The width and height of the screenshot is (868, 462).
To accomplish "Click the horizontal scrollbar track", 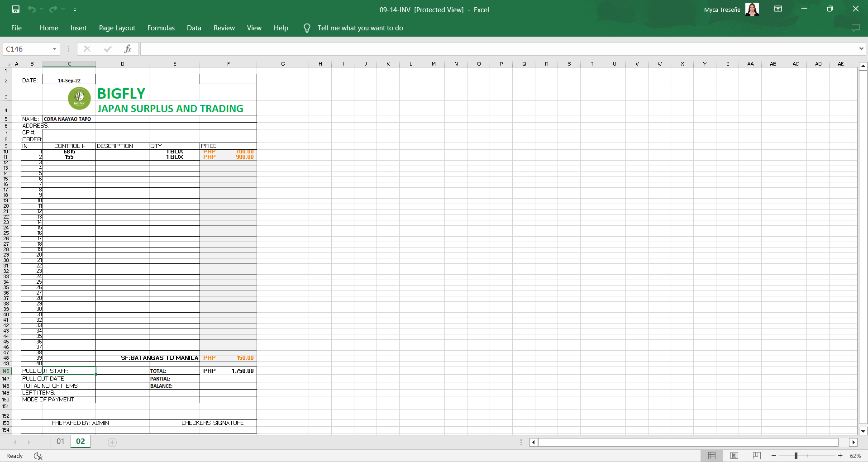I will pos(688,443).
